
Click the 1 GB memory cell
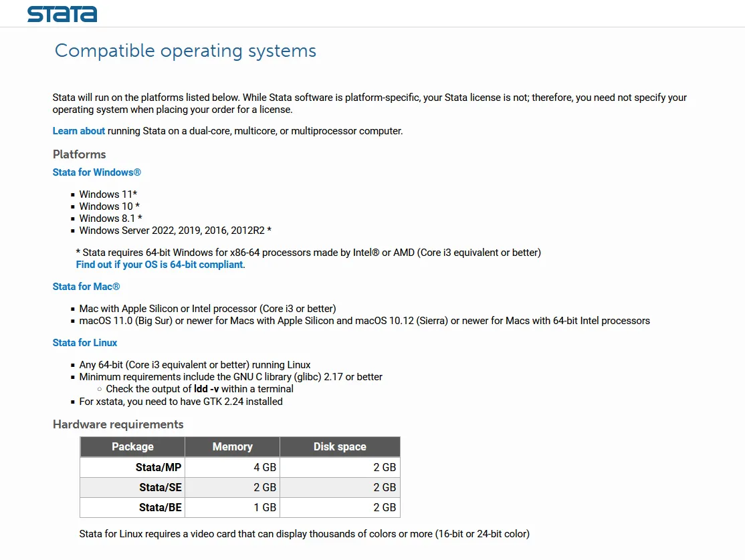click(265, 507)
